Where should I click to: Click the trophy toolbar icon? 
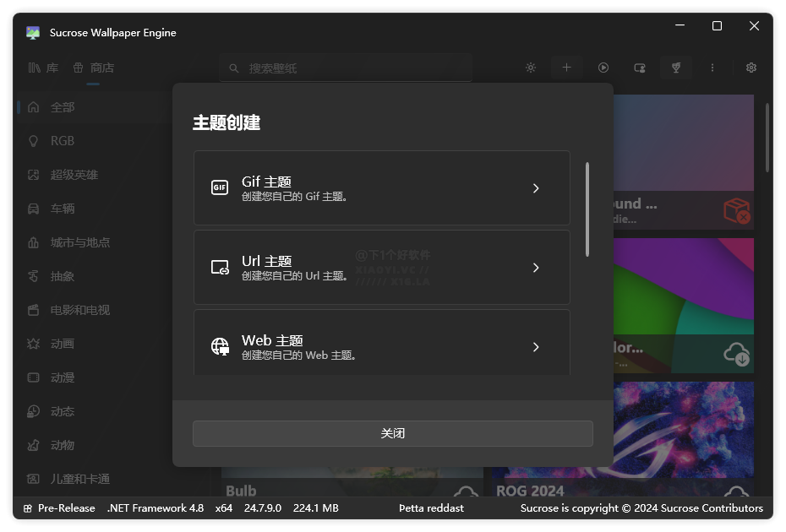coord(676,68)
